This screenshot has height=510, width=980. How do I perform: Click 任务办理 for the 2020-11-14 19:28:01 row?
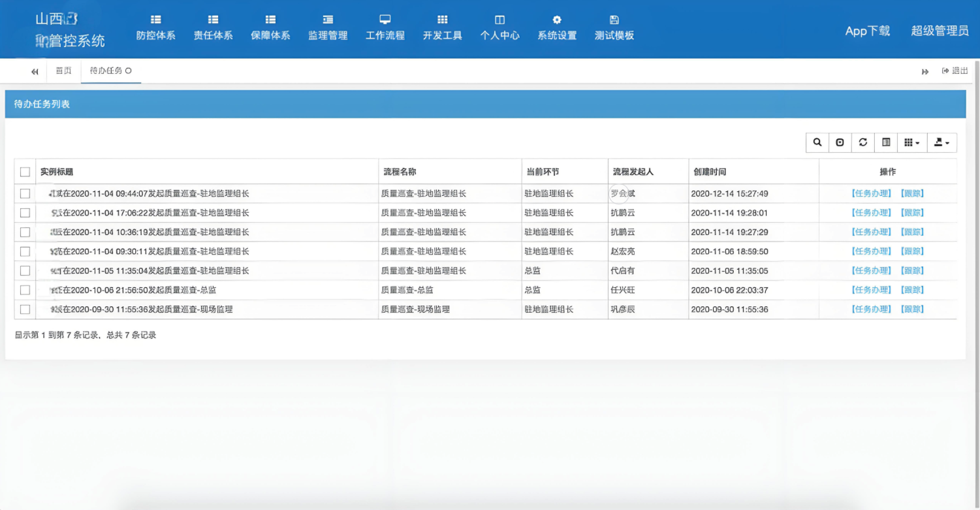tap(871, 213)
